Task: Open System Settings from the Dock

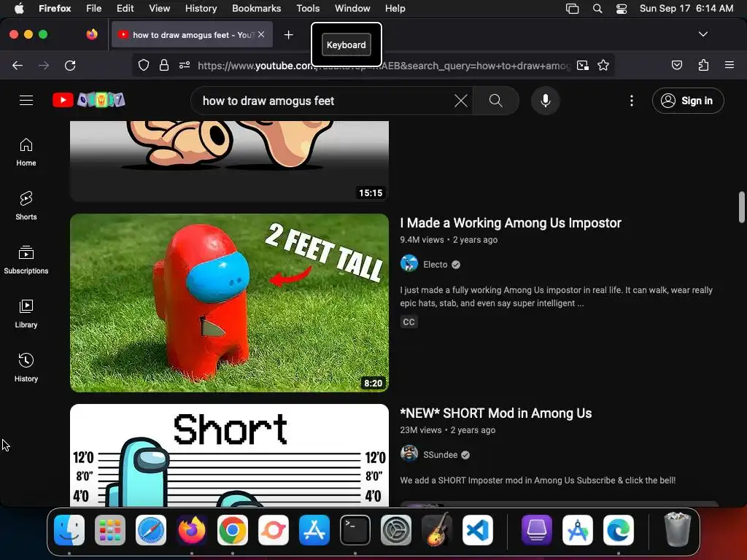Action: point(396,530)
